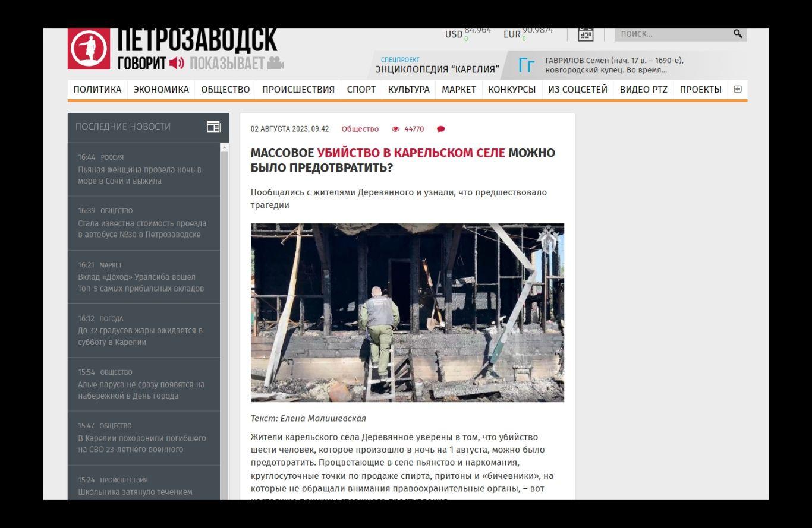Navigate to the СПОРТ section
This screenshot has width=812, height=528.
coord(361,90)
